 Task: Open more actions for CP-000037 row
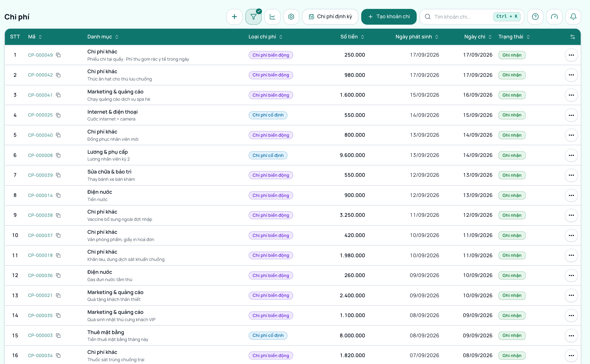tap(571, 235)
